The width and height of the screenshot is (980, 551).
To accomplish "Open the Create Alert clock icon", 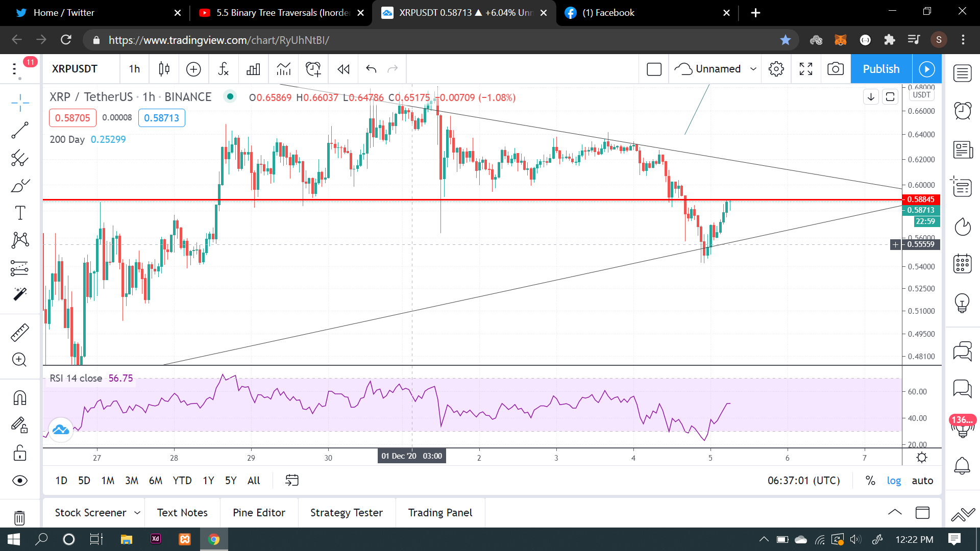I will click(313, 69).
